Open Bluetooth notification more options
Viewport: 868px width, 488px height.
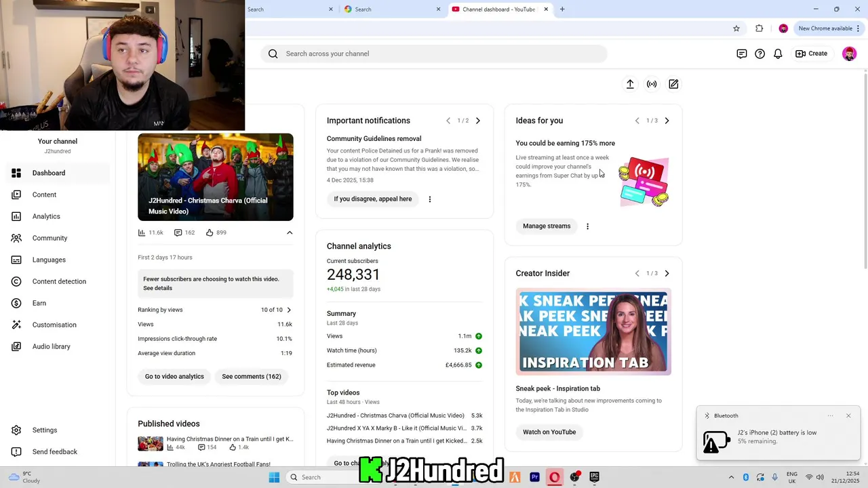tap(830, 415)
